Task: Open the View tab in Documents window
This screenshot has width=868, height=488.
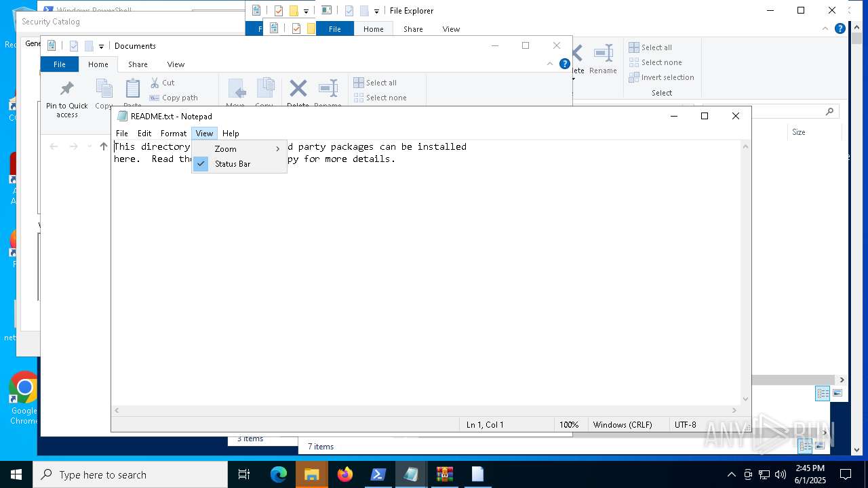Action: click(x=176, y=64)
